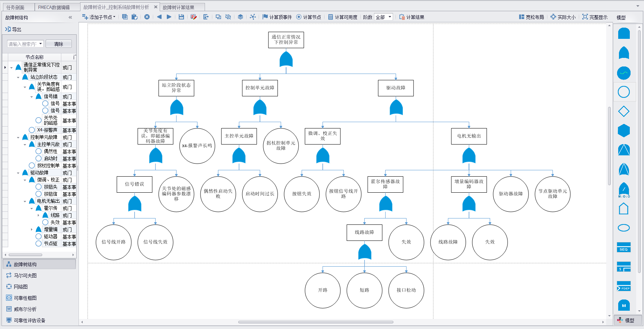This screenshot has width=644, height=329.
Task: Click the 请输入搜索内容 search field
Action: [22, 44]
